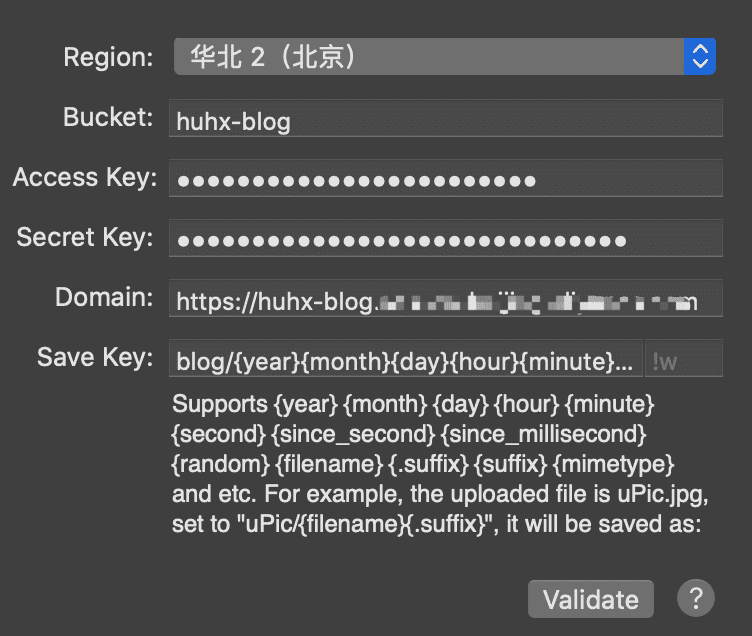Click the Save Key label
The image size is (752, 636).
(95, 357)
